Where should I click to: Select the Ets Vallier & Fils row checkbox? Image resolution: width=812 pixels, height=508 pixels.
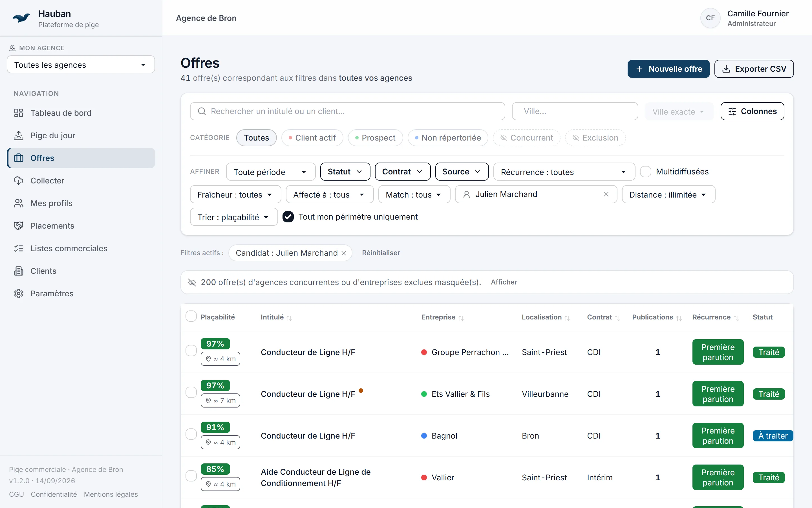click(x=191, y=392)
